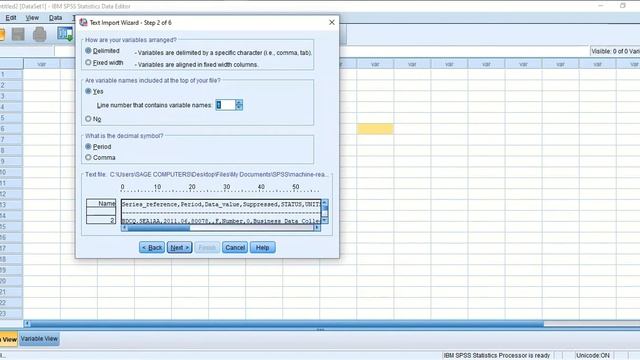Click the Data Editor horizontal scrollbar
Image resolution: width=640 pixels, height=360 pixels.
pos(287,324)
